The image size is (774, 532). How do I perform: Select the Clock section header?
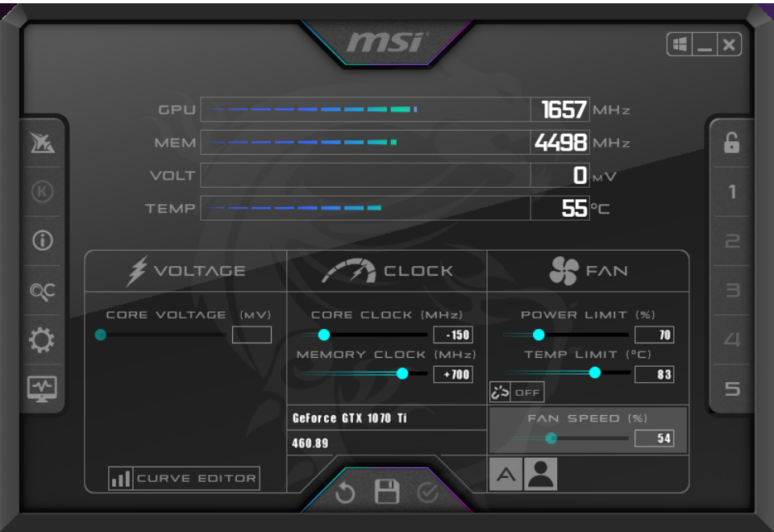[x=387, y=271]
